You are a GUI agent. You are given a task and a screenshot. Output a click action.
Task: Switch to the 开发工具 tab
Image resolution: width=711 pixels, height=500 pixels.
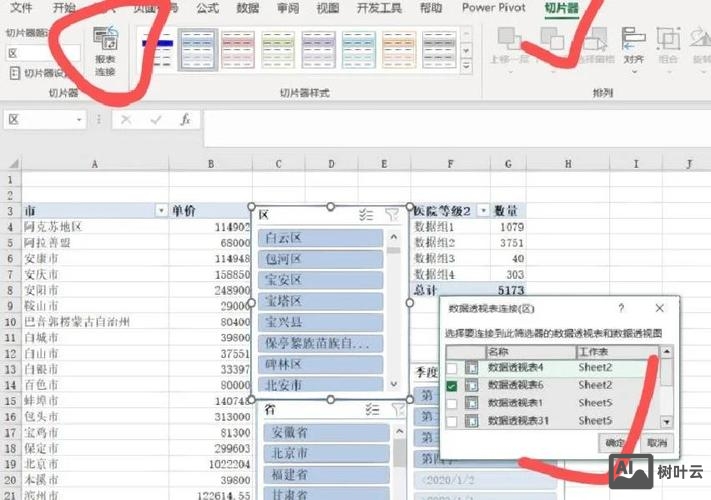pos(379,8)
